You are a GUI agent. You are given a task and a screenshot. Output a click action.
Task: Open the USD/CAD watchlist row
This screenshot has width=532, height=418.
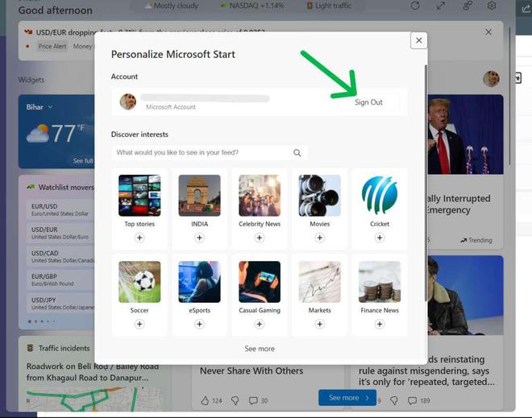(60, 257)
